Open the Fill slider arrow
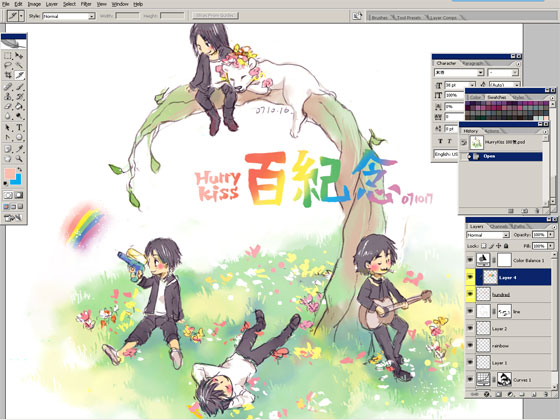Image resolution: width=560 pixels, height=420 pixels. [x=551, y=246]
